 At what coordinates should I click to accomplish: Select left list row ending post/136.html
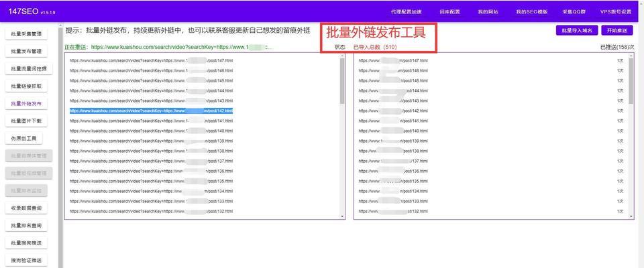[151, 171]
